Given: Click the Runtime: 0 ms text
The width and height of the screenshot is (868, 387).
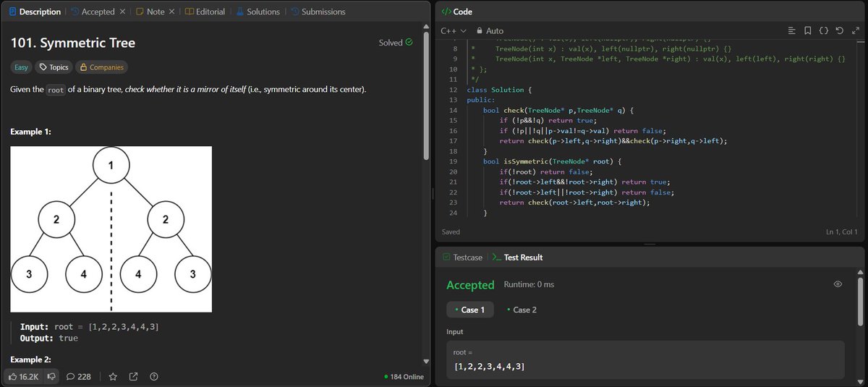Looking at the screenshot, I should tap(529, 285).
